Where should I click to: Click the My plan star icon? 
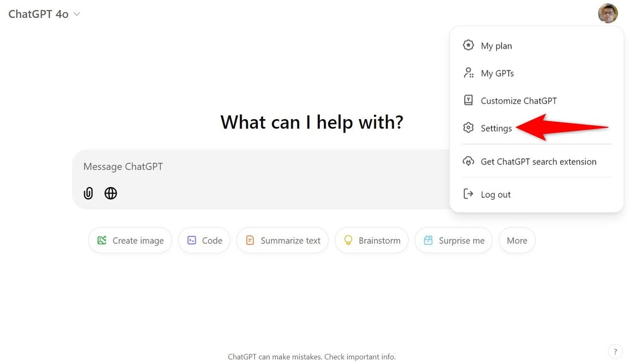pos(468,46)
